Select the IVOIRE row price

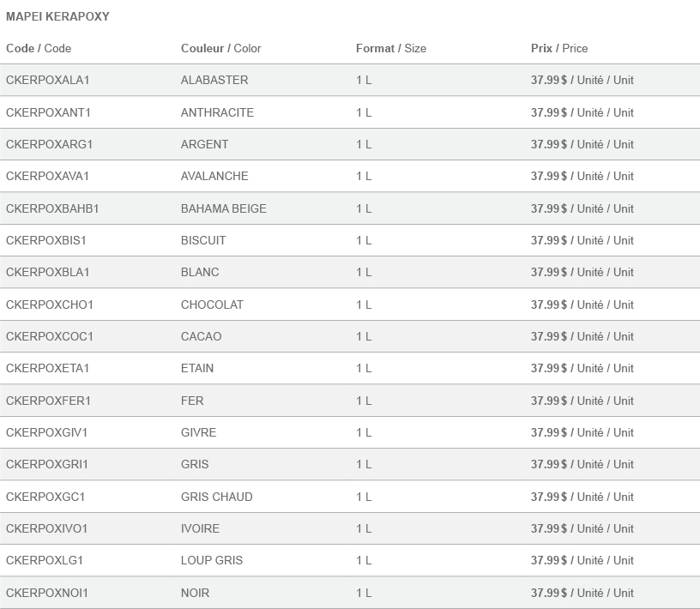coord(582,528)
